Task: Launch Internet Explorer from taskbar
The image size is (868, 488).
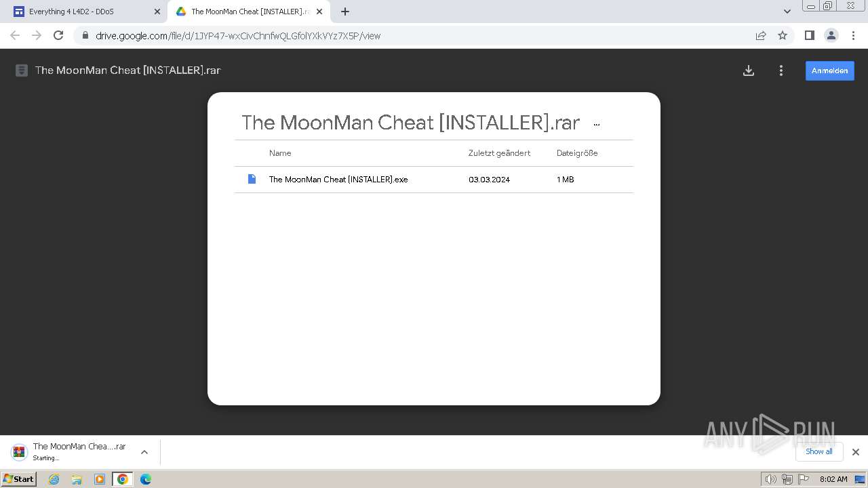Action: click(x=54, y=479)
